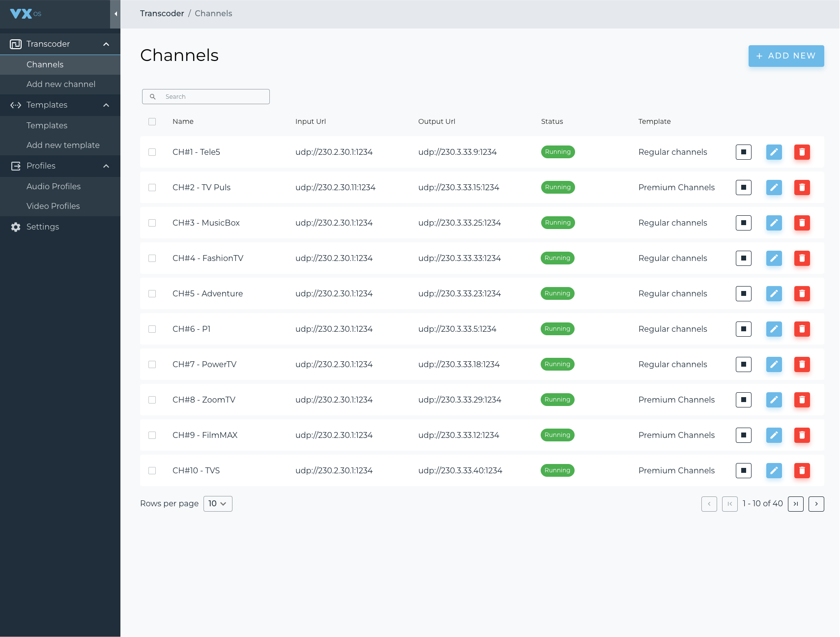Check the CH#2 - TV Puls row checkbox
Image resolution: width=840 pixels, height=637 pixels.
coord(152,187)
